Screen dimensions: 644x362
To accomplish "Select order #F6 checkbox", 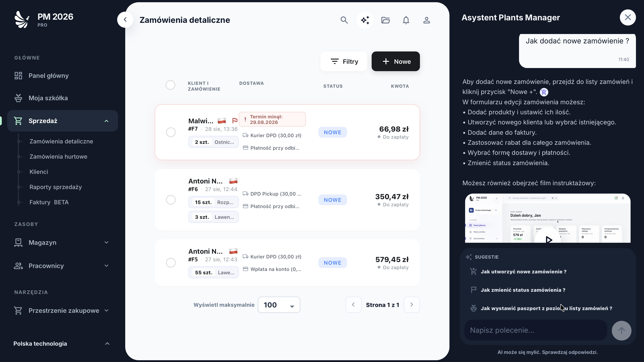I will (171, 200).
